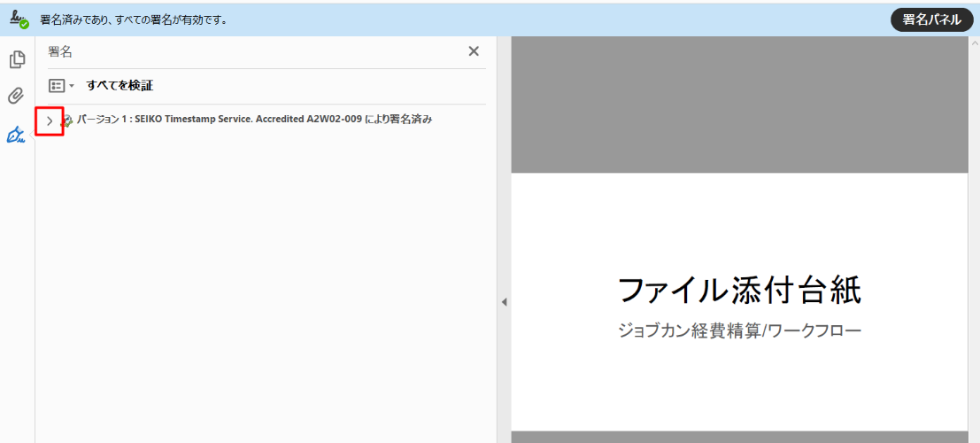Click the ファイル添付台紙 title on page
The width and height of the screenshot is (980, 443).
point(738,291)
